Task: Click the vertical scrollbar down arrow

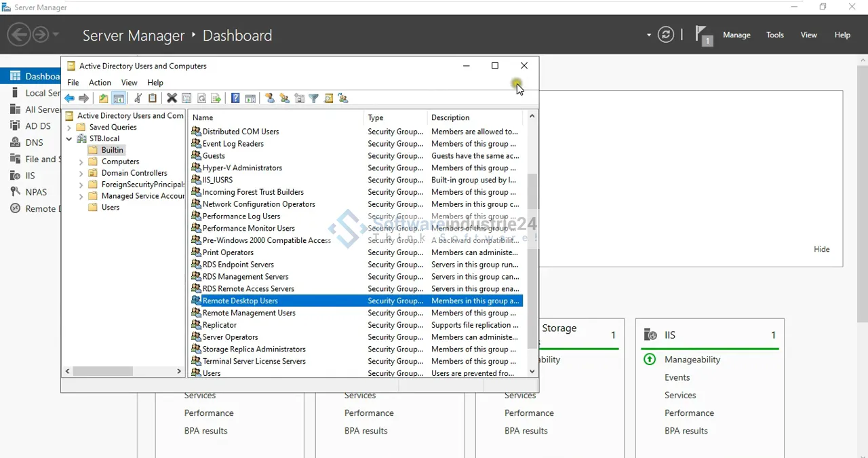Action: tap(532, 371)
